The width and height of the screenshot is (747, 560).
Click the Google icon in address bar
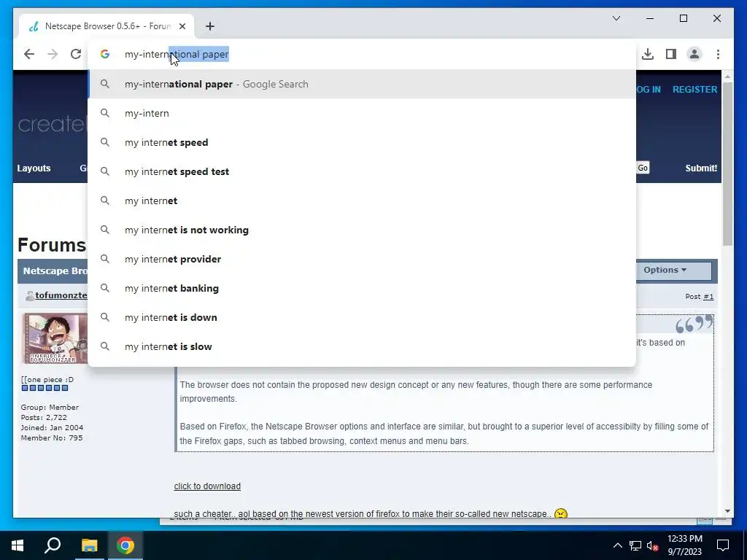pyautogui.click(x=105, y=54)
